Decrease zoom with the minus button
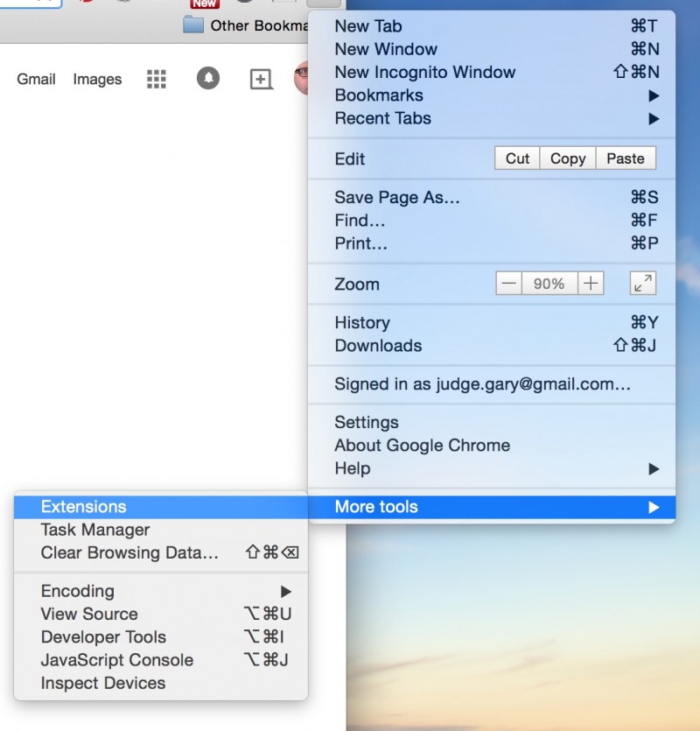Viewport: 700px width, 731px height. pyautogui.click(x=508, y=283)
